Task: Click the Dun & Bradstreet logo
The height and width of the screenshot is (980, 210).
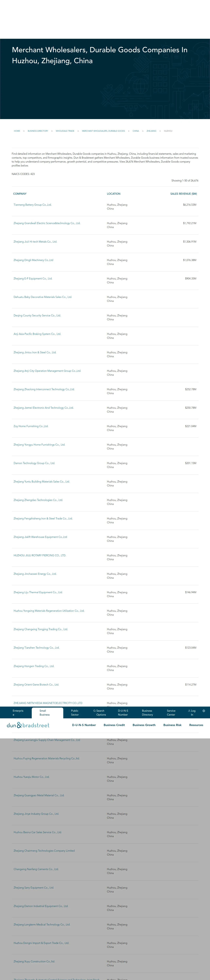Action: [x=28, y=725]
